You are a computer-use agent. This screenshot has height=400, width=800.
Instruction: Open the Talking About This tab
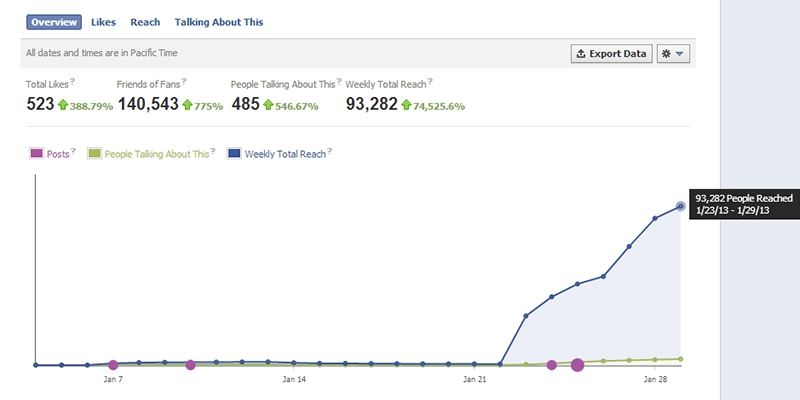(x=219, y=22)
